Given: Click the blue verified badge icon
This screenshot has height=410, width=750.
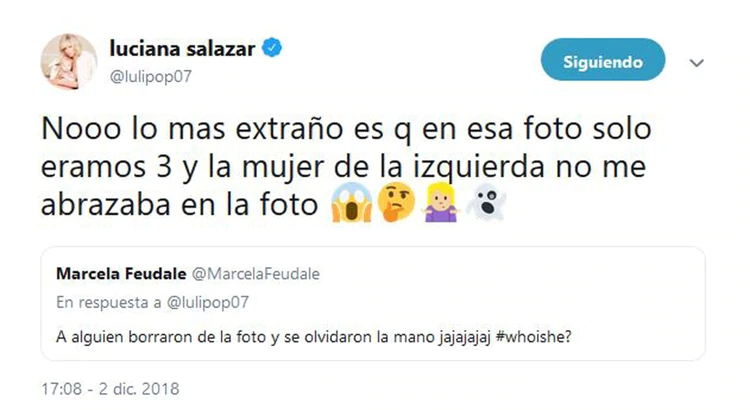Looking at the screenshot, I should [x=272, y=48].
